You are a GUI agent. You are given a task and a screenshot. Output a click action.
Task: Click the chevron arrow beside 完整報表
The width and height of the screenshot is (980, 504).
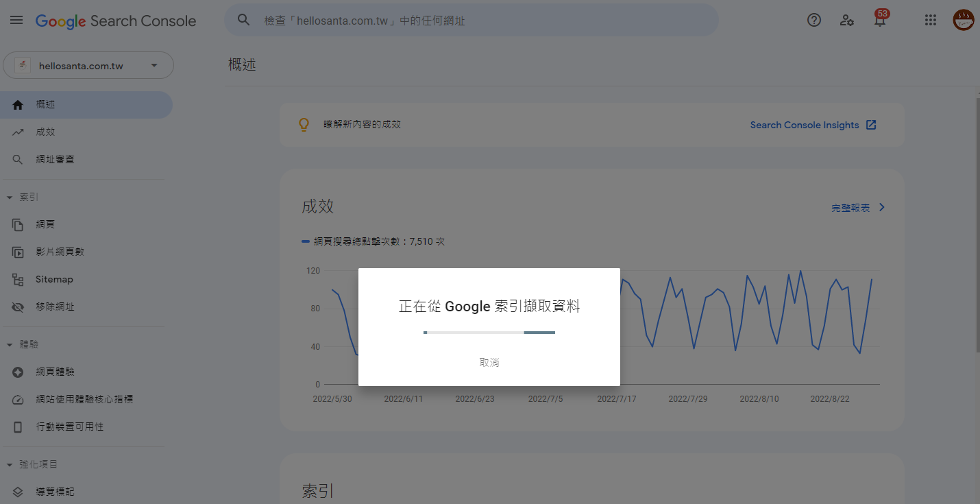pos(882,207)
